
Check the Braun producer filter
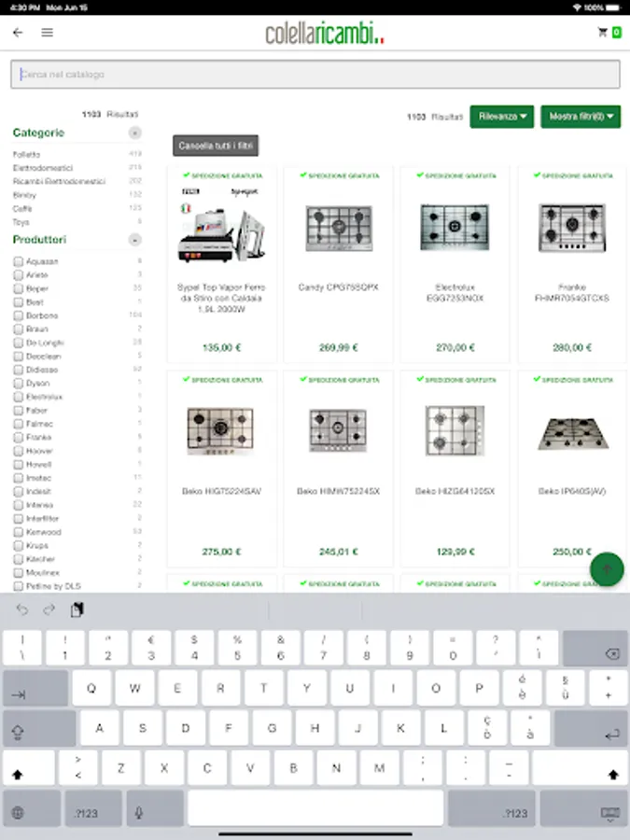19,329
